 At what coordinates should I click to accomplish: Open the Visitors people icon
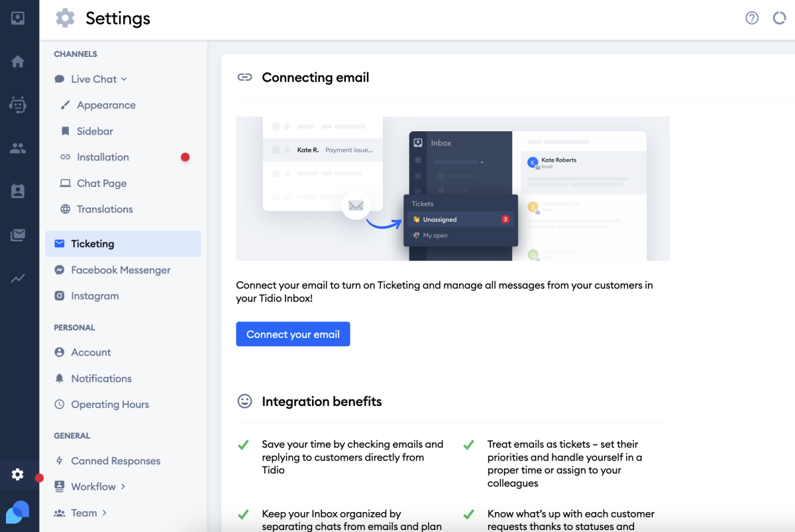pos(19,148)
